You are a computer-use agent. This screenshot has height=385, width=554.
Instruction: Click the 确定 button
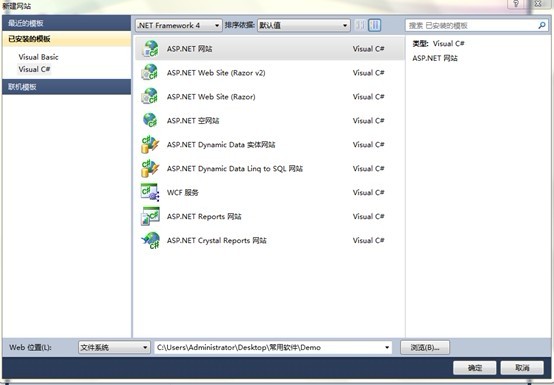tap(475, 368)
